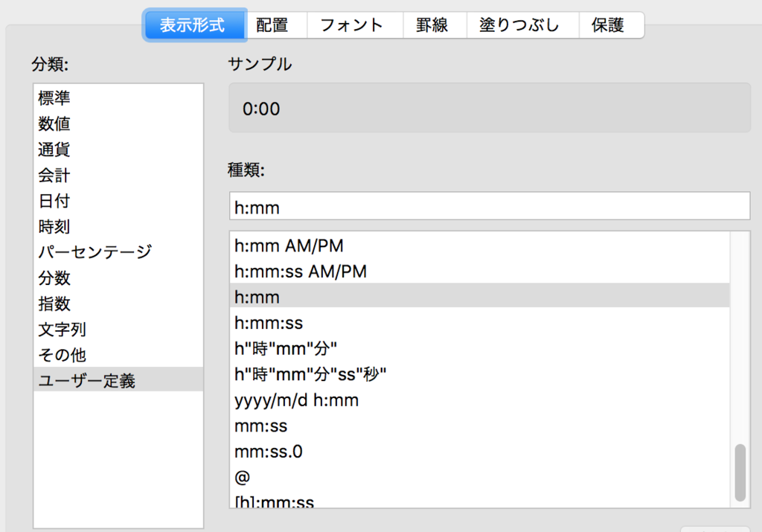Image resolution: width=762 pixels, height=532 pixels.
Task: Select 数値 category
Action: point(118,124)
